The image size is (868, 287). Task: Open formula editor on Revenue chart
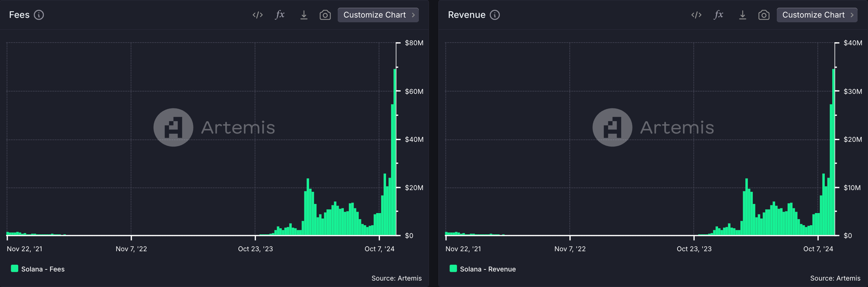(719, 15)
